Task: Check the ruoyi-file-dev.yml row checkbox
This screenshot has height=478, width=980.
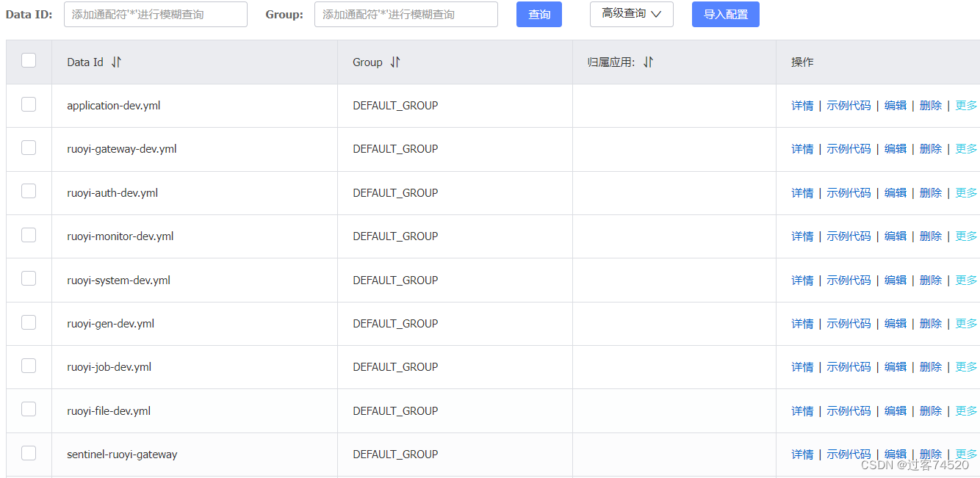Action: pyautogui.click(x=29, y=409)
